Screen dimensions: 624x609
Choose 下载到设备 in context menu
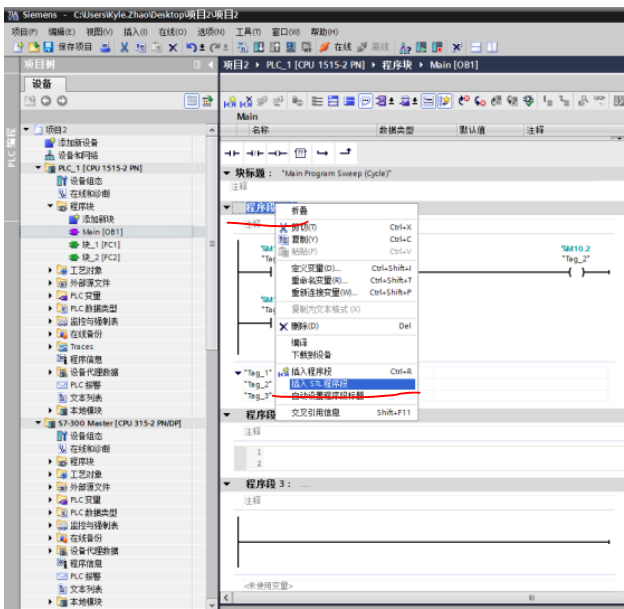pos(347,355)
